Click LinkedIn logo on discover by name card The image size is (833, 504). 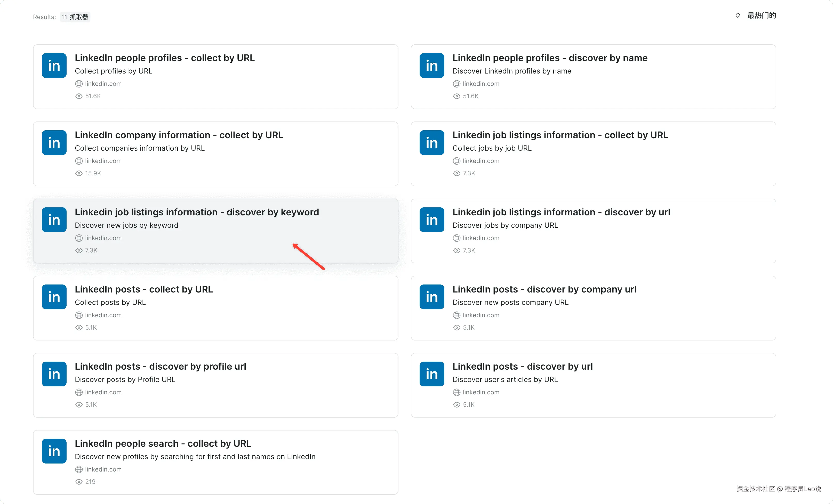coord(432,66)
